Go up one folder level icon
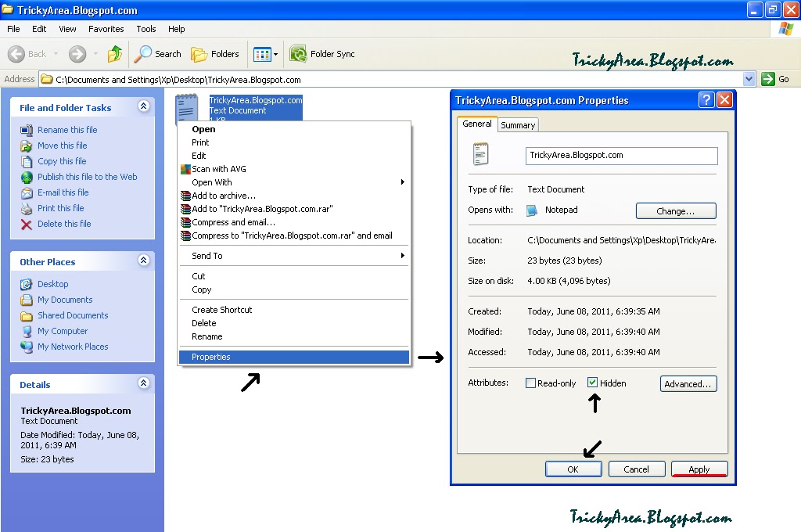The width and height of the screenshot is (801, 532). coord(115,54)
